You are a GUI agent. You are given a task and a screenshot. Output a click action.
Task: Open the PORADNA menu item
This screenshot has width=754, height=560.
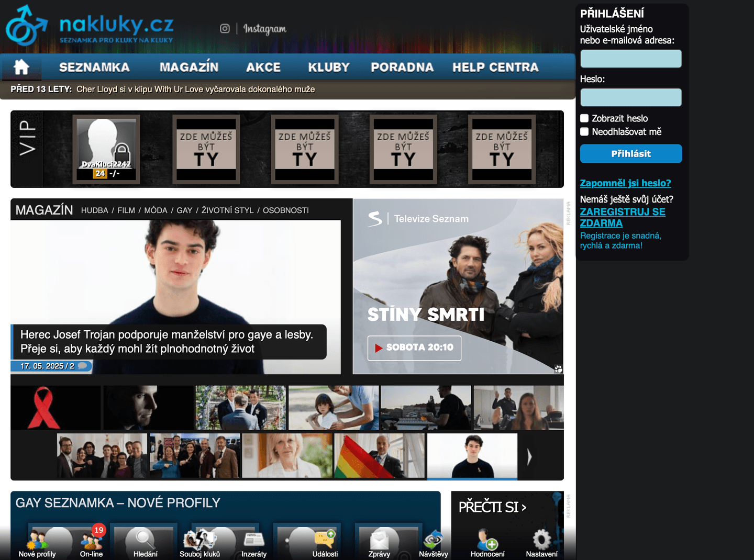click(402, 67)
